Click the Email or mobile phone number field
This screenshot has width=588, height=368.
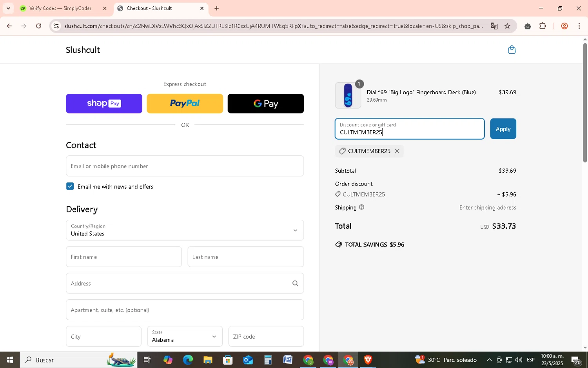185,166
